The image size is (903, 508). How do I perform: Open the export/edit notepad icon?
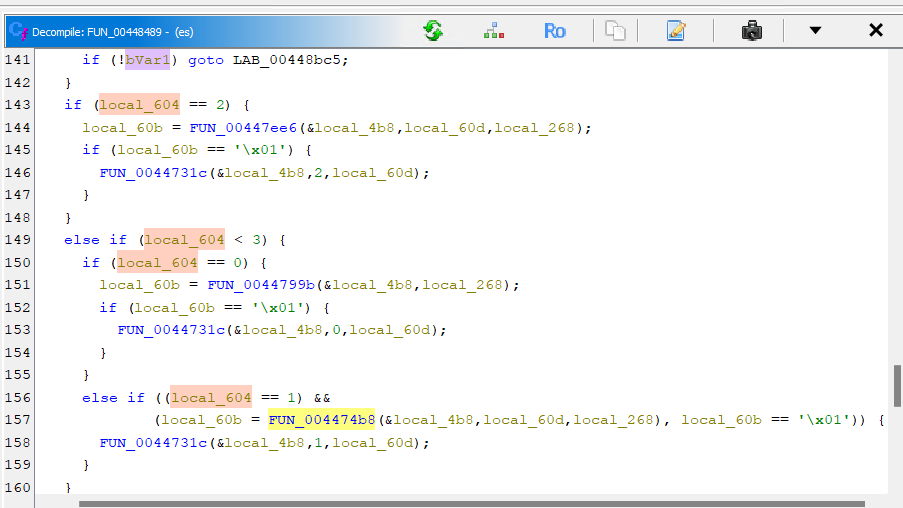pos(676,31)
